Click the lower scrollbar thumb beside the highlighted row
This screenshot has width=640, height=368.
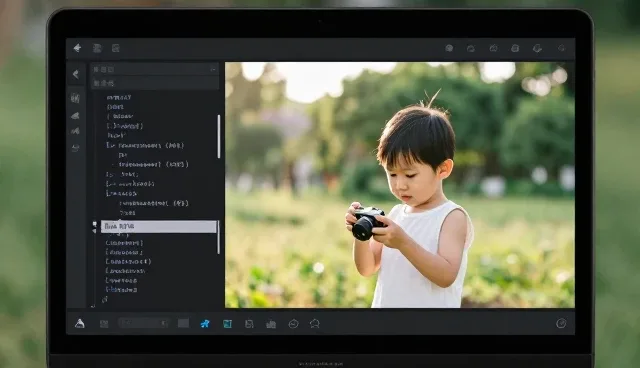218,237
